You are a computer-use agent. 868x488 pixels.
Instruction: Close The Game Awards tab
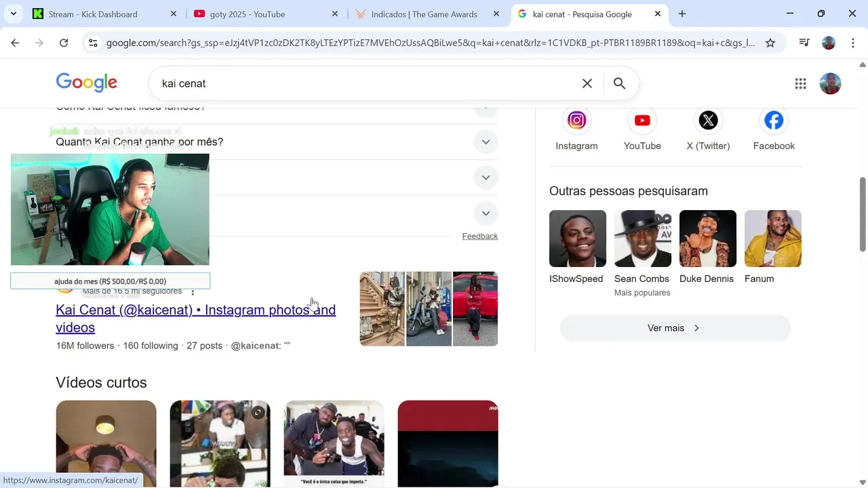(x=496, y=14)
